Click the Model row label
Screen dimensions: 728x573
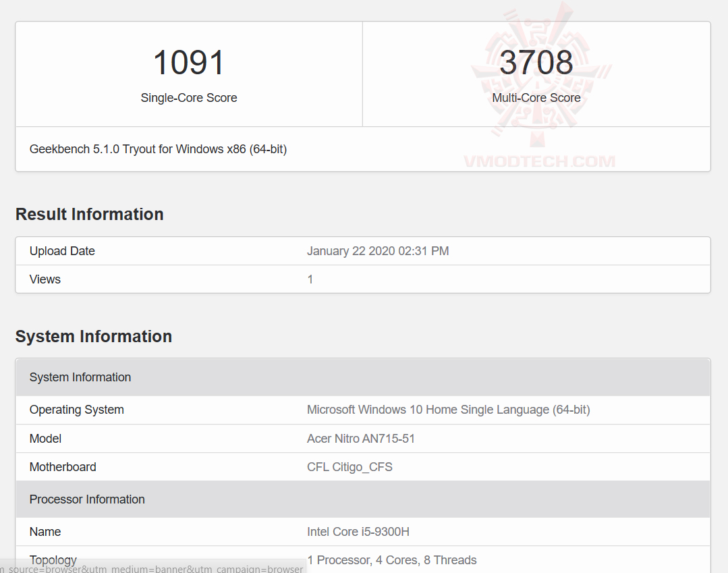pyautogui.click(x=45, y=438)
